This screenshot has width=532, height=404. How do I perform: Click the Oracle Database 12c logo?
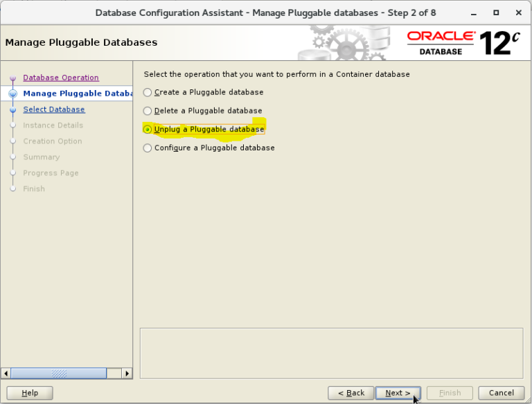point(463,43)
